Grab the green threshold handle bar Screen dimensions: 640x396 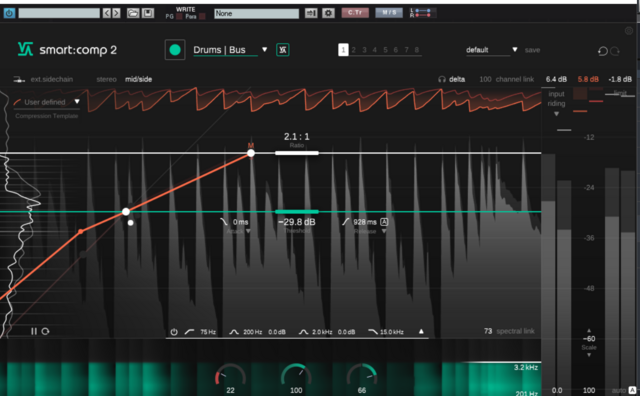[297, 211]
